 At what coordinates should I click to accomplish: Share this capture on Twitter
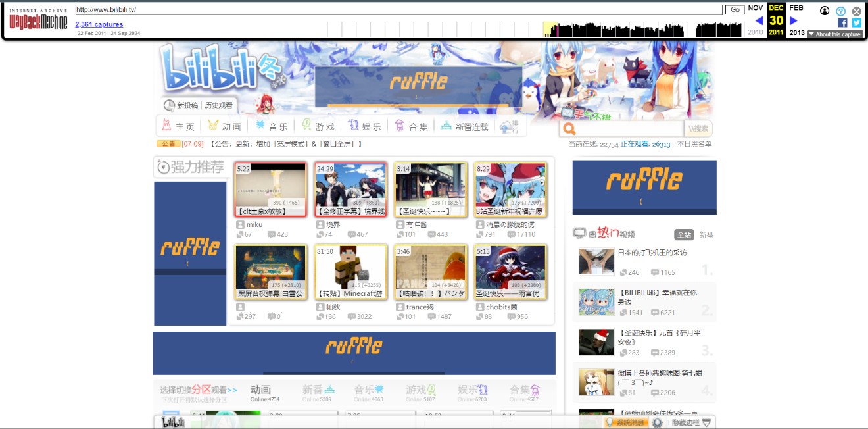[856, 22]
